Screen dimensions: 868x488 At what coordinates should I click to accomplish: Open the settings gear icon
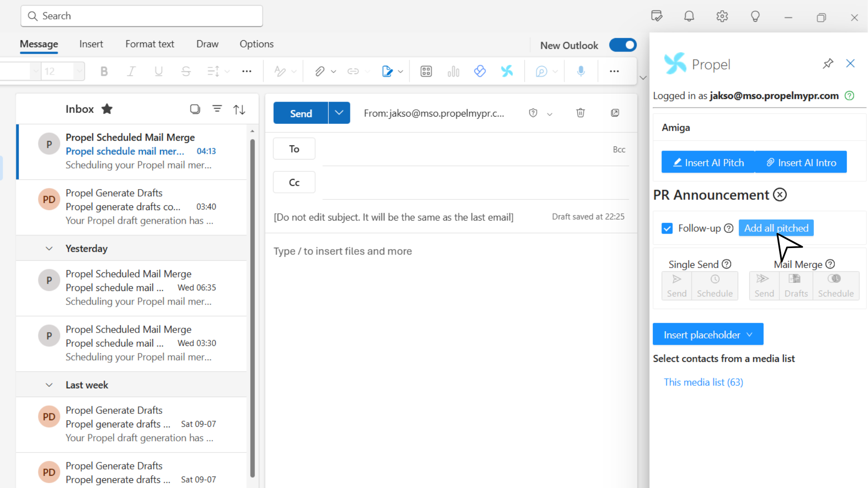click(x=722, y=17)
